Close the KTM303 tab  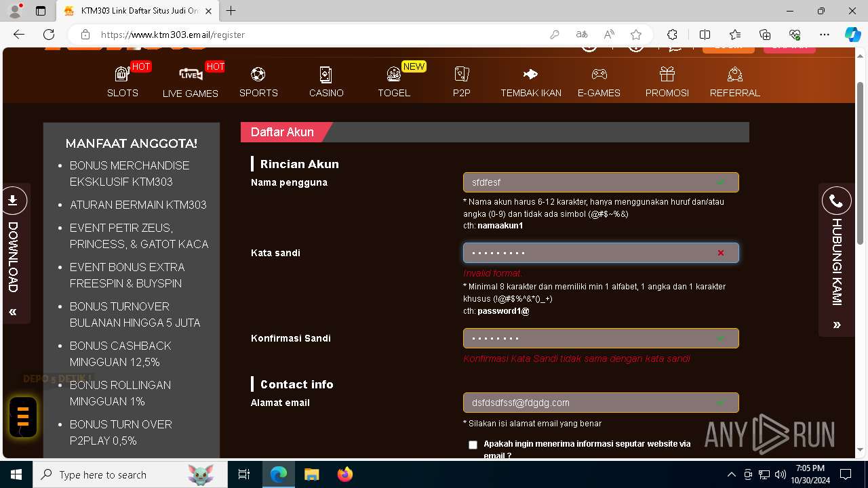(x=208, y=11)
